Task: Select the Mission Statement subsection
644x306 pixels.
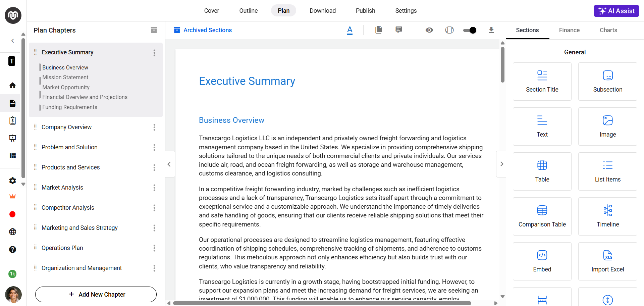Action: pos(65,77)
